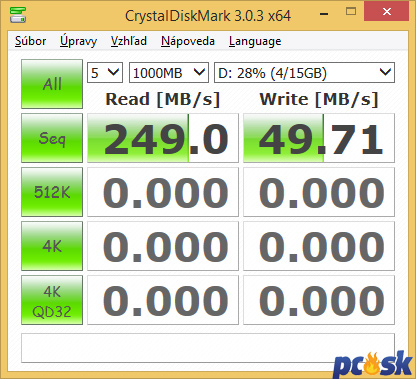Open the Language menu

pyautogui.click(x=255, y=41)
